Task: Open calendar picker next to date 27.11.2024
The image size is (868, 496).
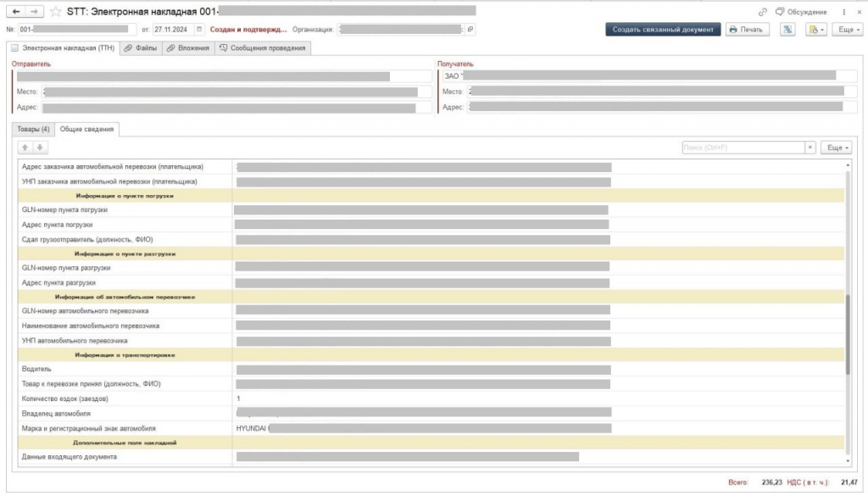Action: point(199,30)
